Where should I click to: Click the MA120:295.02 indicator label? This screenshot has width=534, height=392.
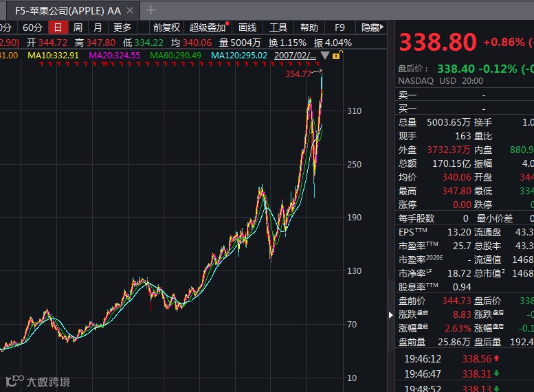(x=239, y=56)
